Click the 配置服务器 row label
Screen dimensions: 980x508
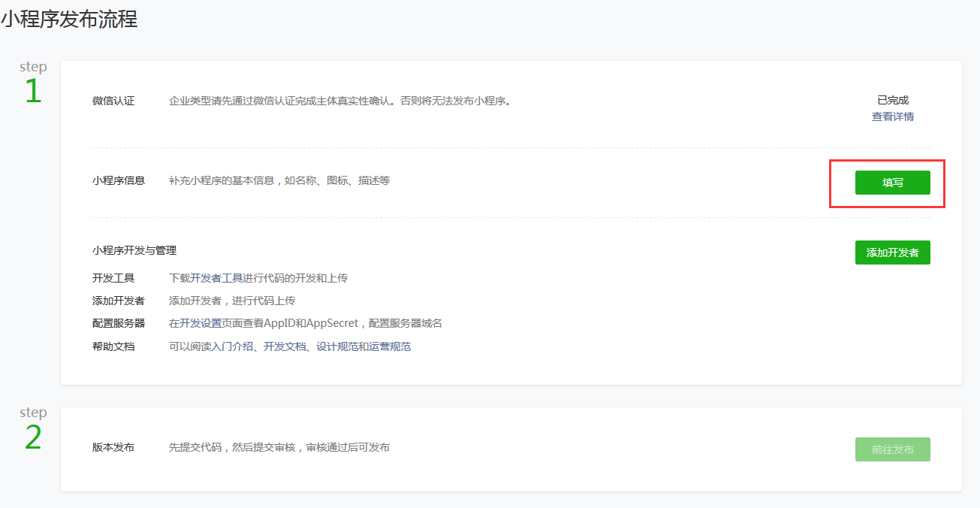click(x=119, y=323)
